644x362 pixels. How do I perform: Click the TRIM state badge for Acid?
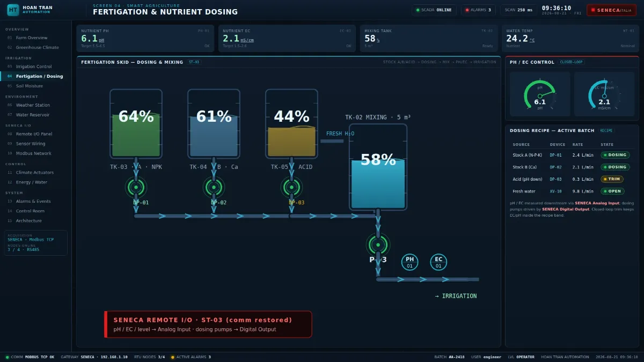tap(612, 179)
